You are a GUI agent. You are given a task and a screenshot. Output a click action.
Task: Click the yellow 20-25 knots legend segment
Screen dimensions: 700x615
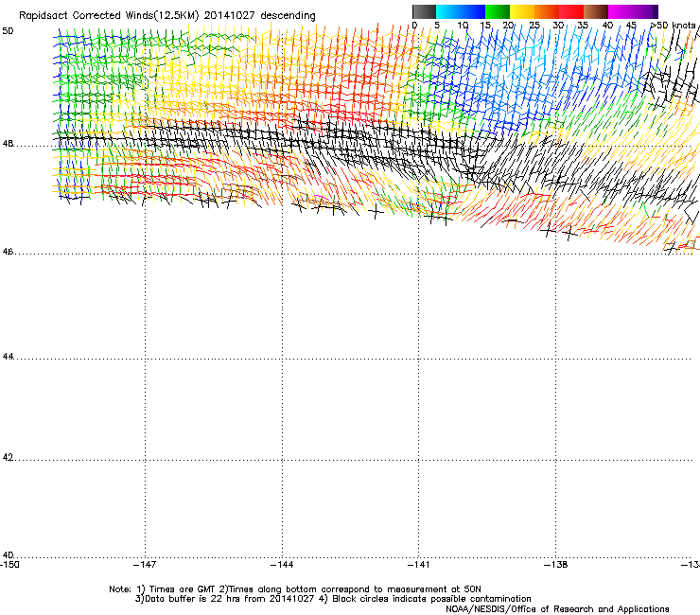pos(522,11)
